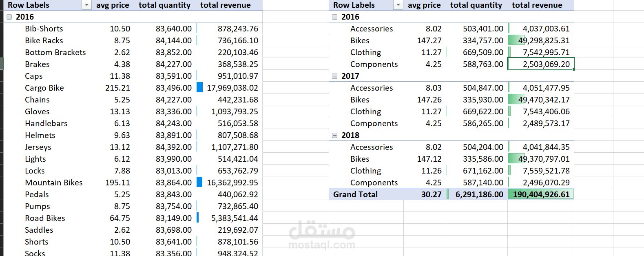Open left pivot Row Labels filter dropdown
The width and height of the screenshot is (644, 256).
(x=86, y=5)
